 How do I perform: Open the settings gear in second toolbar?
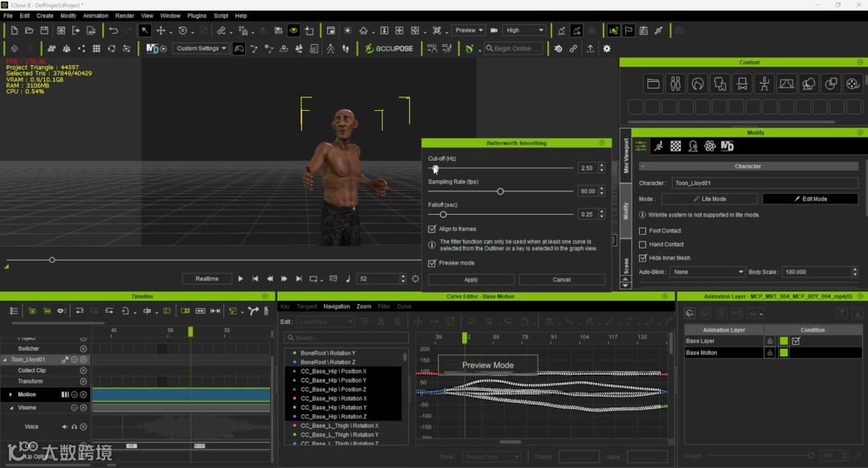(607, 49)
